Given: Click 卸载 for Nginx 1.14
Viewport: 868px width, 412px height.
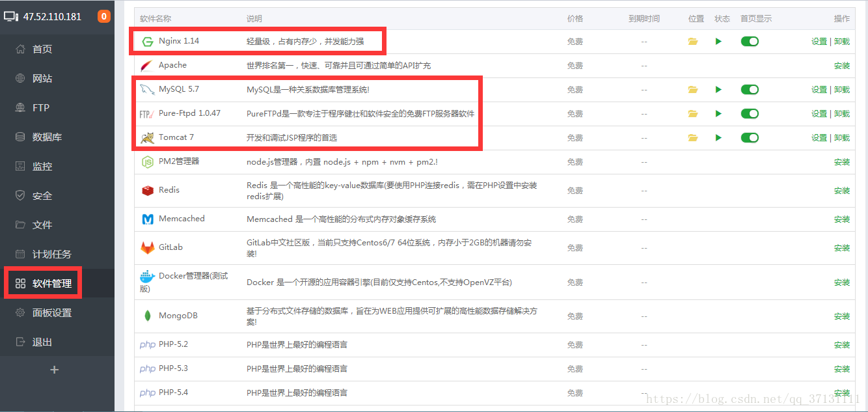Looking at the screenshot, I should coord(842,42).
